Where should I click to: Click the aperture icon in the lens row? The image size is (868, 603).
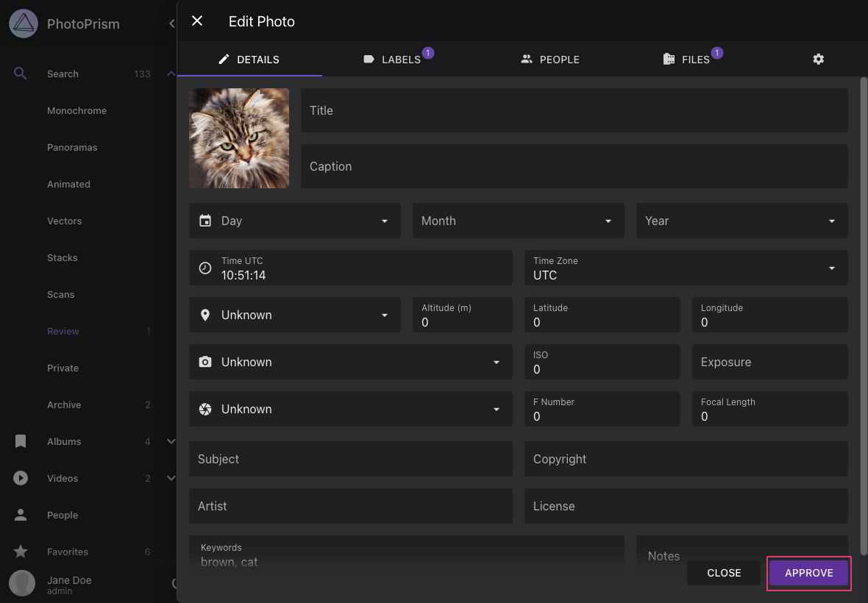[205, 409]
